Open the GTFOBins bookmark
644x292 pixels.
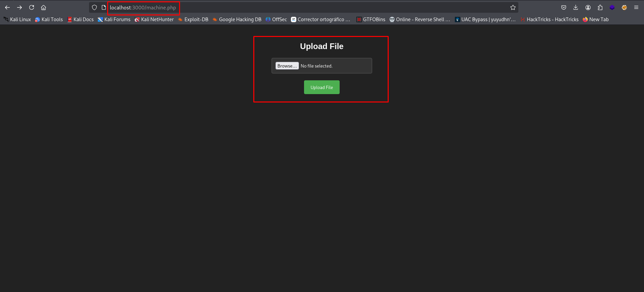[371, 19]
